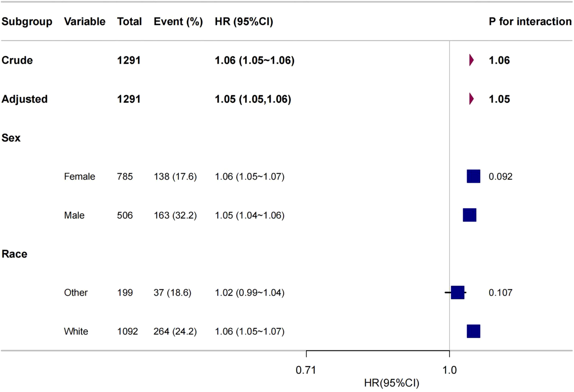Select the Male variable label
Viewport: 574px width, 392px height.
click(74, 215)
